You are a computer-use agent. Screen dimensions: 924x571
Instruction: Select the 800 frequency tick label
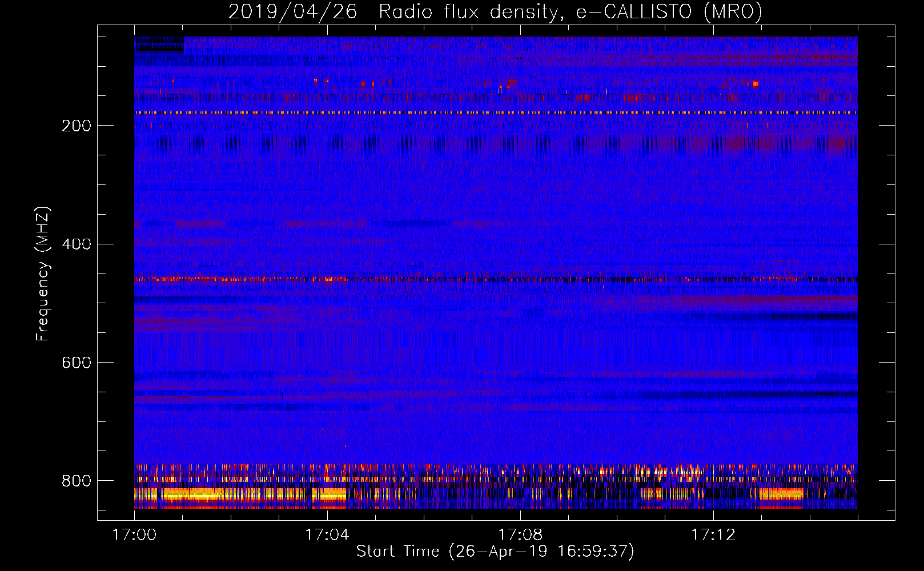[x=77, y=481]
